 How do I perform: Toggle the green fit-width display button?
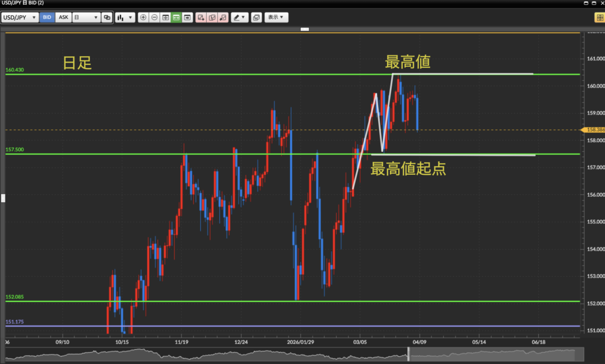[176, 18]
